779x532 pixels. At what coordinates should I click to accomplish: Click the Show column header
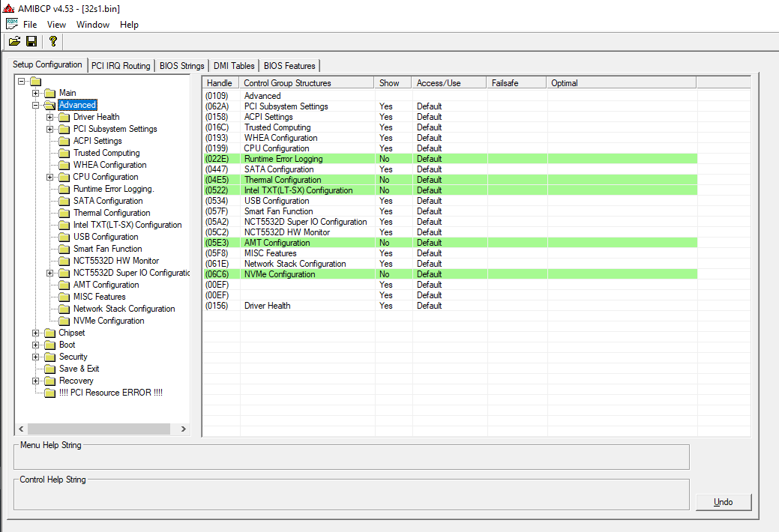(x=392, y=83)
